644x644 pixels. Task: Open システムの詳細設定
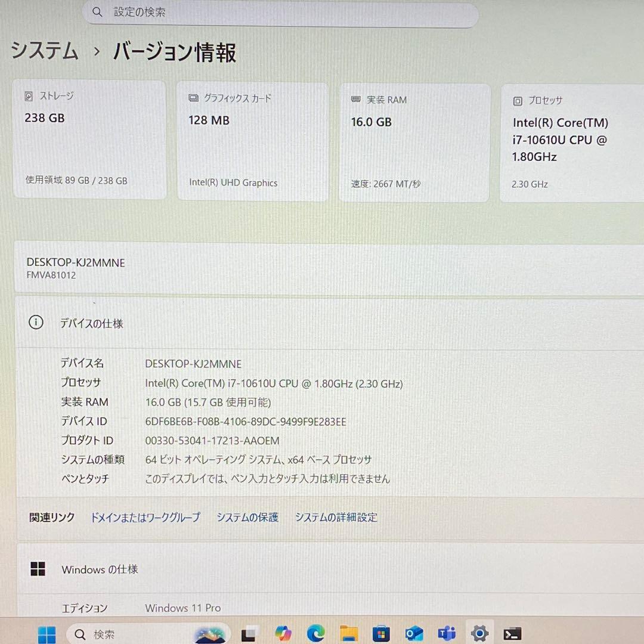point(336,518)
